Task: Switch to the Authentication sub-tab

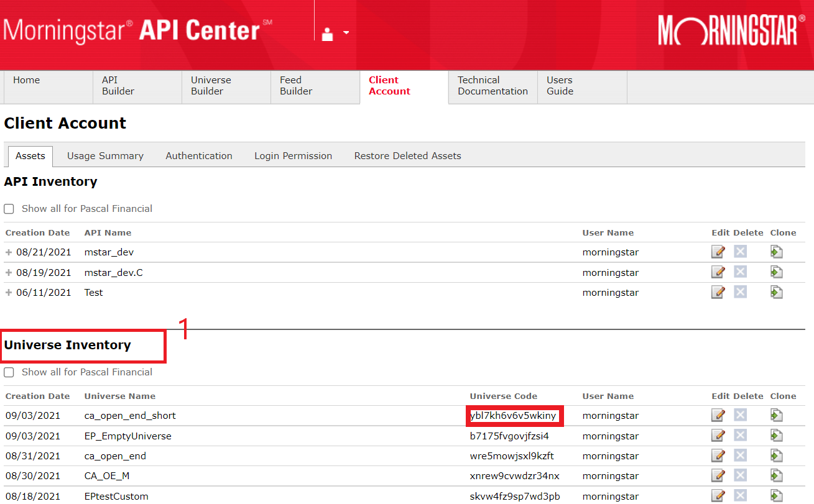Action: tap(199, 156)
